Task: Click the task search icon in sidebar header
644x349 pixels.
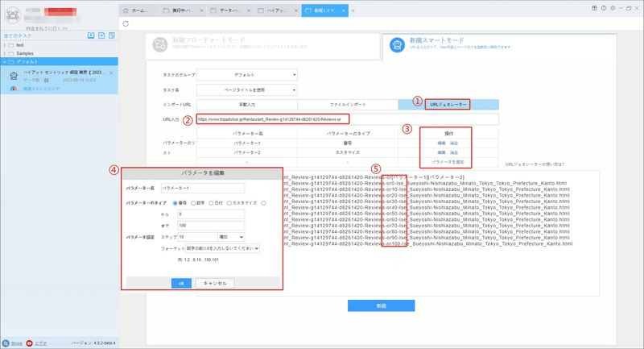Action: (x=112, y=35)
